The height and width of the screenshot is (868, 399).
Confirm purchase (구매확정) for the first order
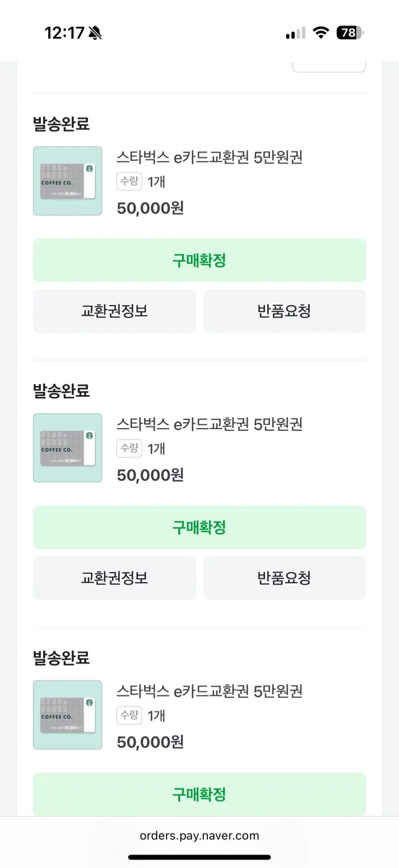pos(199,260)
